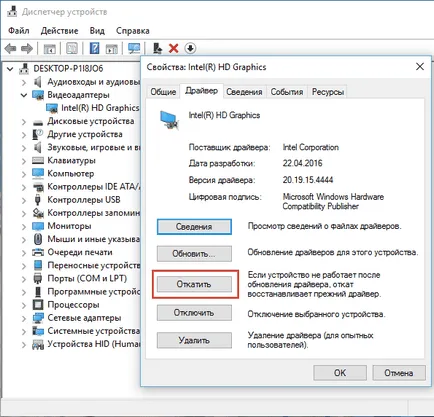Click the Отмена button
Viewport: 434px width, 417px height.
(399, 372)
